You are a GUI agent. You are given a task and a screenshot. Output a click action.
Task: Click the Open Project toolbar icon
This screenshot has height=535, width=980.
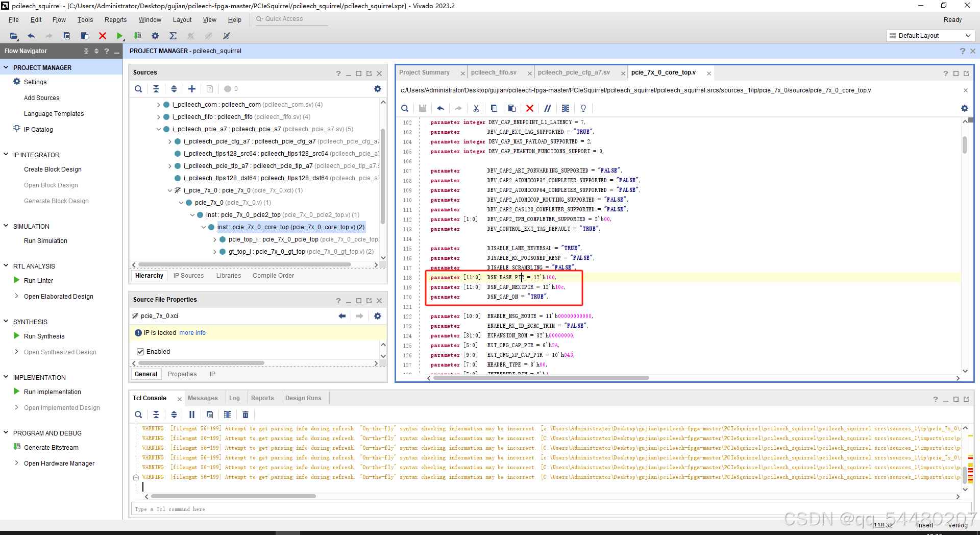(x=14, y=36)
